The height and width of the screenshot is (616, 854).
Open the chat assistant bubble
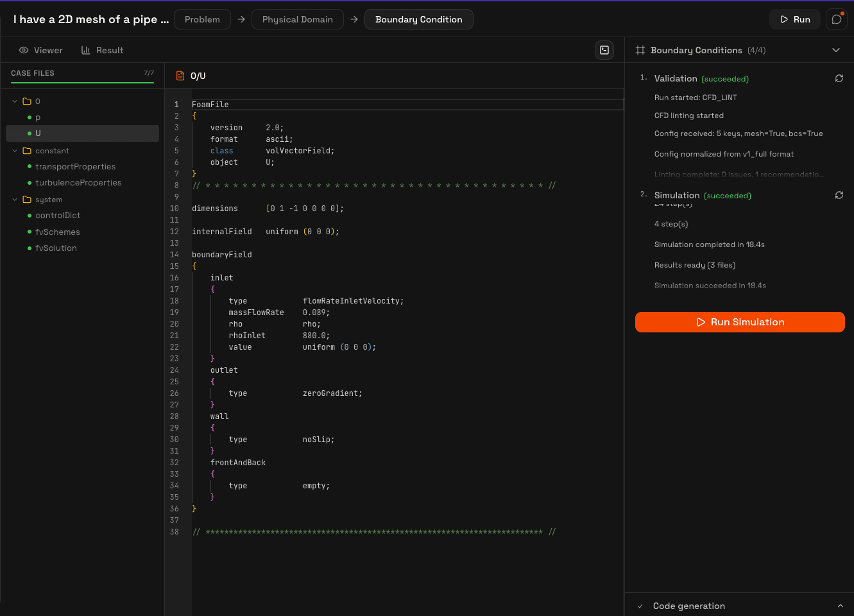click(x=836, y=19)
